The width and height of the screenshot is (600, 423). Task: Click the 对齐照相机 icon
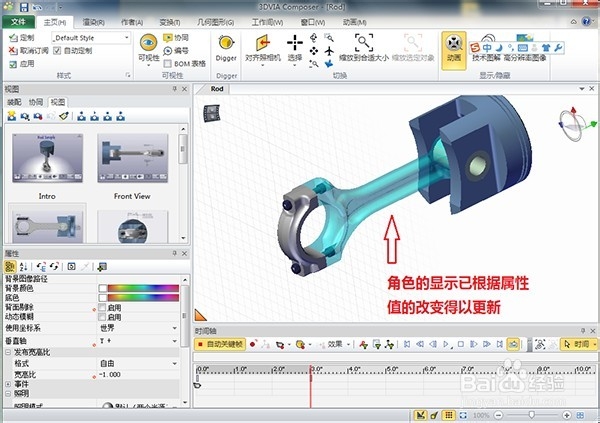(263, 42)
